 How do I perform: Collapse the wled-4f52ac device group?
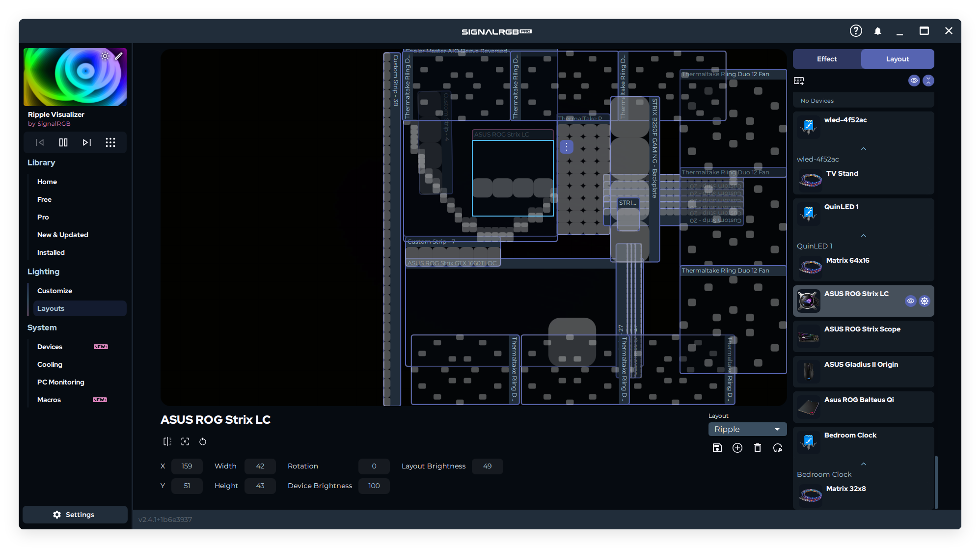pyautogui.click(x=864, y=149)
